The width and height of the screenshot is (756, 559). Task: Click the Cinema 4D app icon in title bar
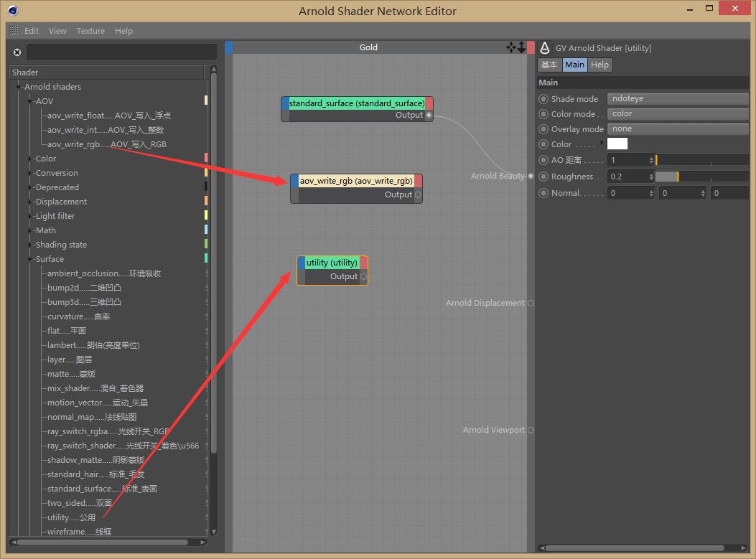click(13, 10)
